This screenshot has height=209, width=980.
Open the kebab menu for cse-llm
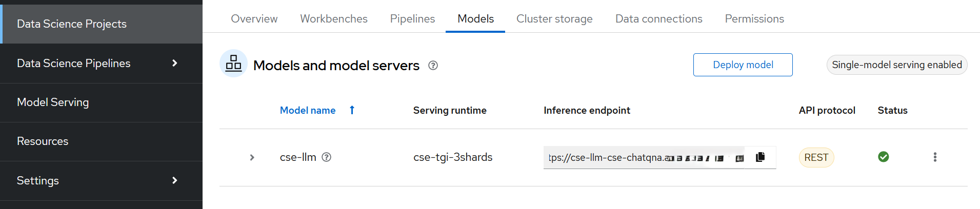(934, 157)
